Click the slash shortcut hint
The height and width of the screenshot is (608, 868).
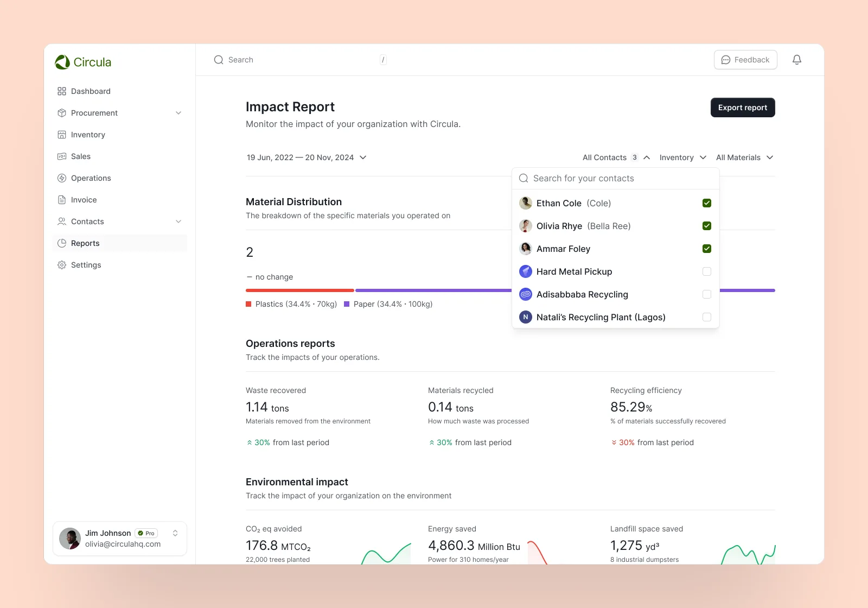[383, 60]
